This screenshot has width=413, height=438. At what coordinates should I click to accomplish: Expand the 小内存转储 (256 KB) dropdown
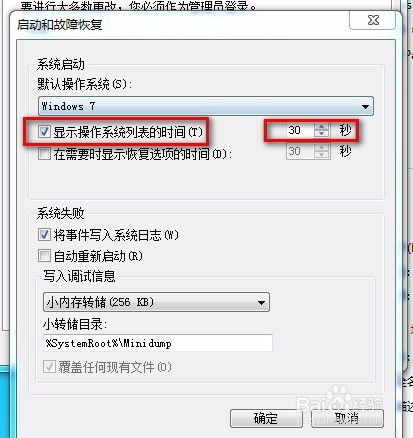[156, 302]
